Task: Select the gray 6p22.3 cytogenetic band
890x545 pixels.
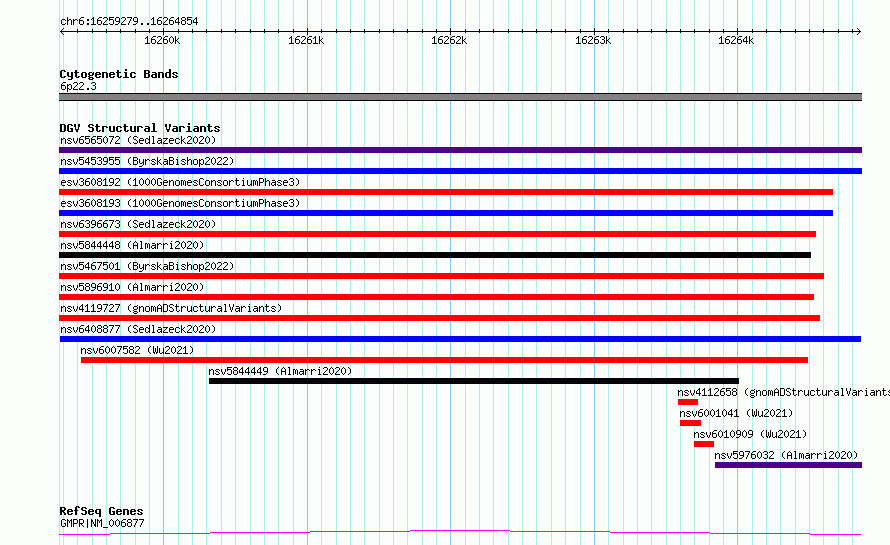Action: 460,97
